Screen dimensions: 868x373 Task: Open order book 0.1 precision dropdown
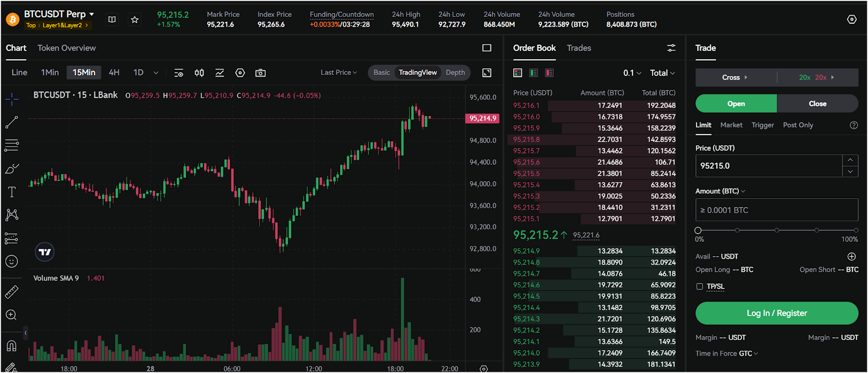(632, 73)
